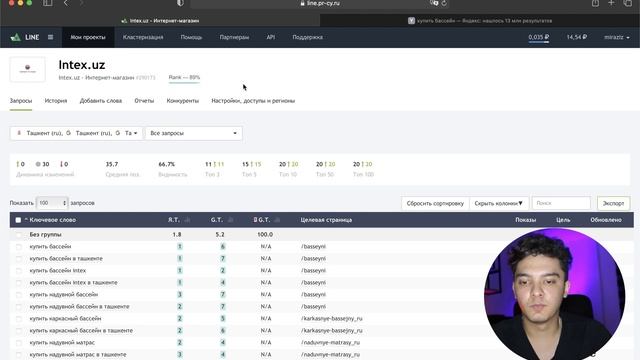This screenshot has height=360, width=640.
Task: Reload the page with refresh icon
Action: tap(444, 3)
